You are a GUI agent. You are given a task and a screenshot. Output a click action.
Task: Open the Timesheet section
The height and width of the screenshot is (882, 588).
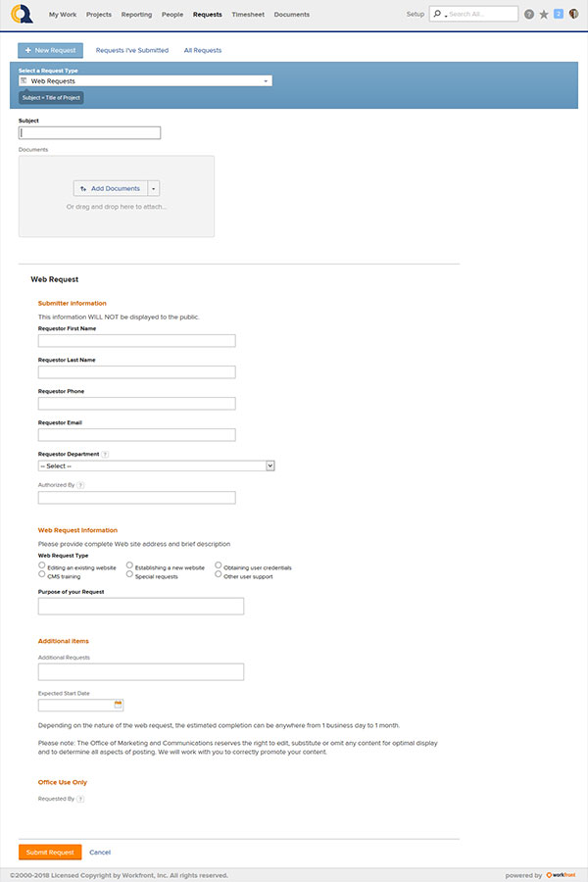click(x=248, y=15)
